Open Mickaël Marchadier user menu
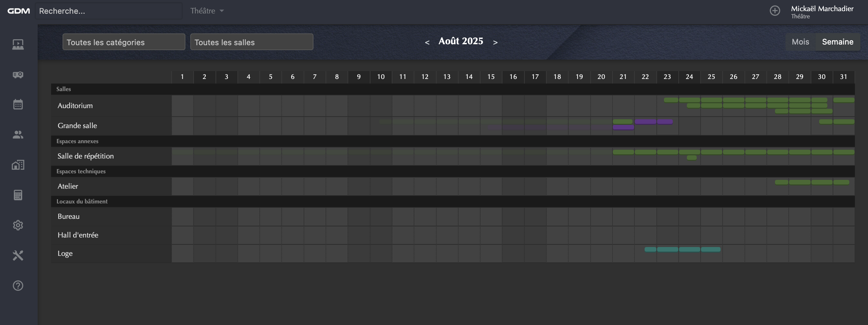 [x=822, y=12]
